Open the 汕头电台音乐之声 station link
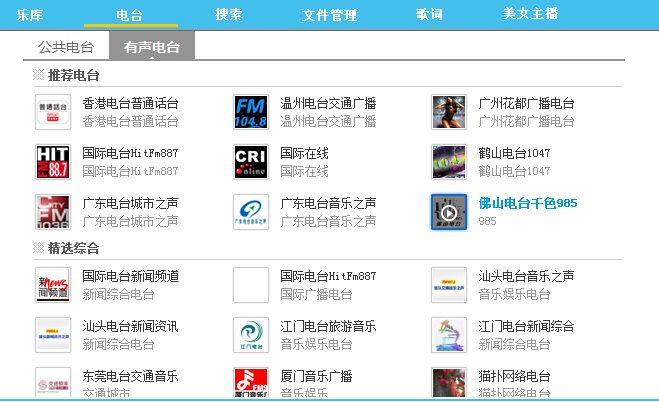The image size is (659, 402). (x=526, y=276)
